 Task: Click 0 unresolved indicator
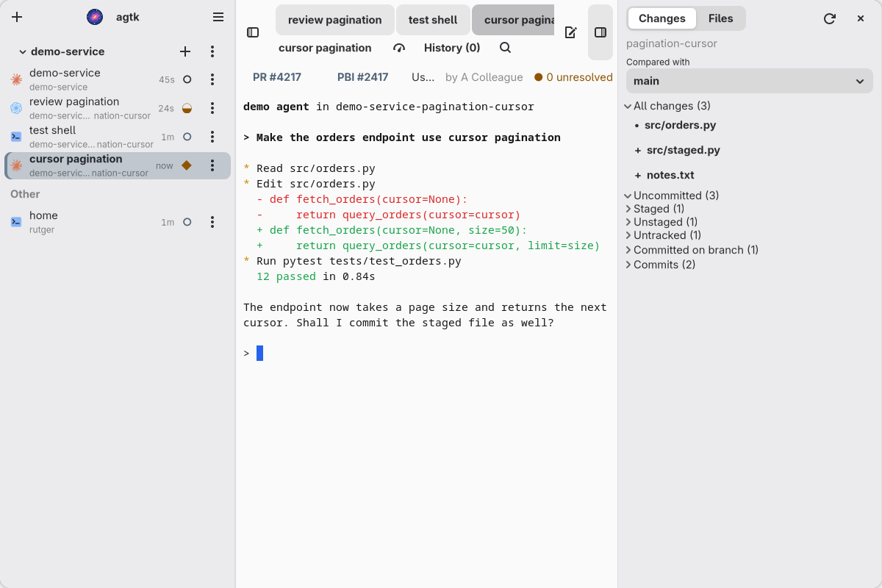pyautogui.click(x=573, y=77)
